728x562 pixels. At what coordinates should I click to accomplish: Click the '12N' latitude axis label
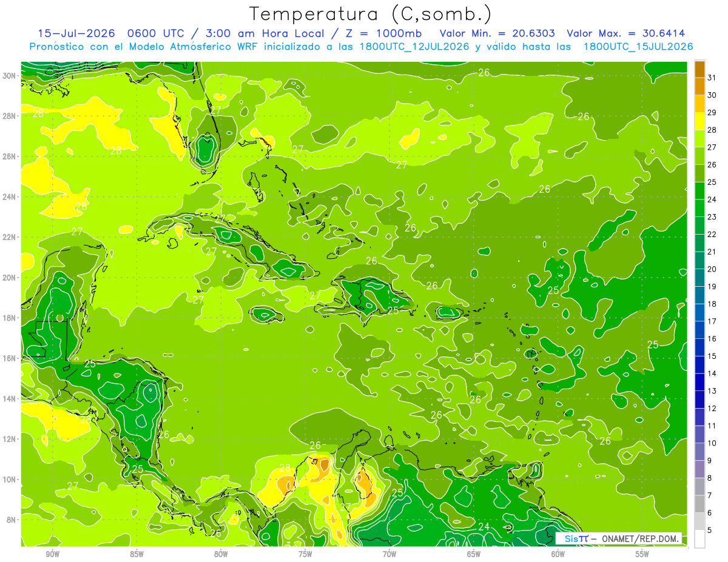tap(10, 439)
